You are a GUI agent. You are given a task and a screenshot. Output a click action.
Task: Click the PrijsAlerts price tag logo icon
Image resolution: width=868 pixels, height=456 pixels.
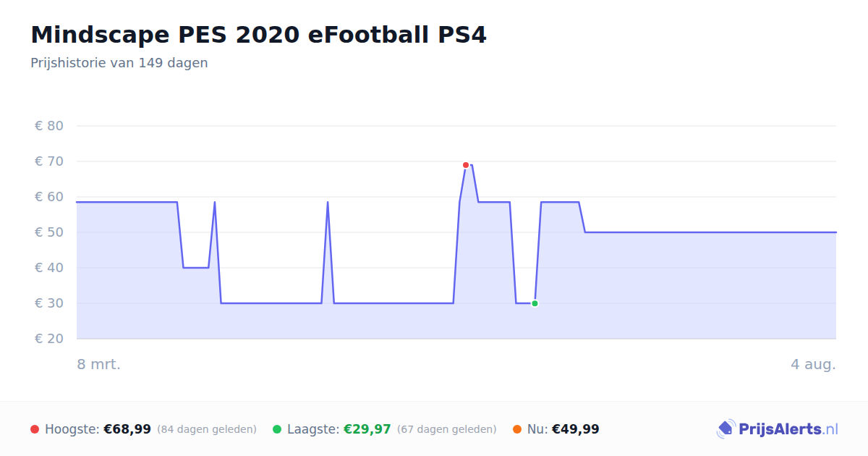pos(726,429)
